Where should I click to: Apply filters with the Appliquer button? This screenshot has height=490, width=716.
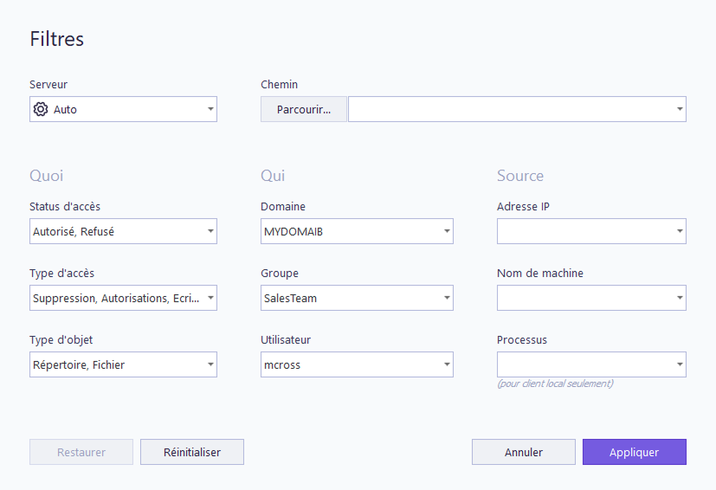(x=634, y=452)
